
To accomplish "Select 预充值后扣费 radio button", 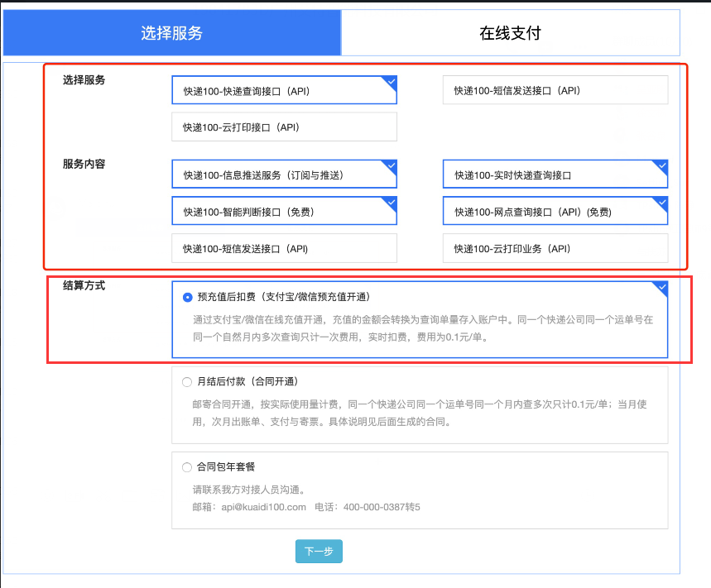I will (188, 297).
